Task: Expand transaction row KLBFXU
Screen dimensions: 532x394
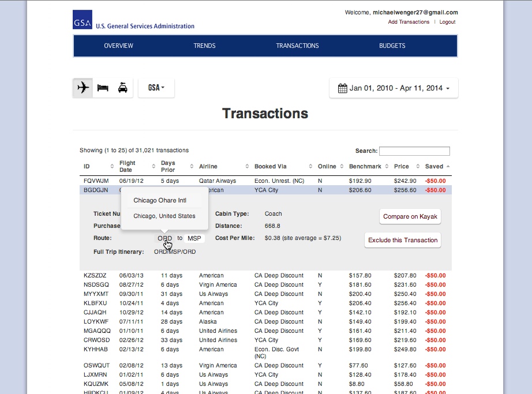Action: [x=265, y=303]
